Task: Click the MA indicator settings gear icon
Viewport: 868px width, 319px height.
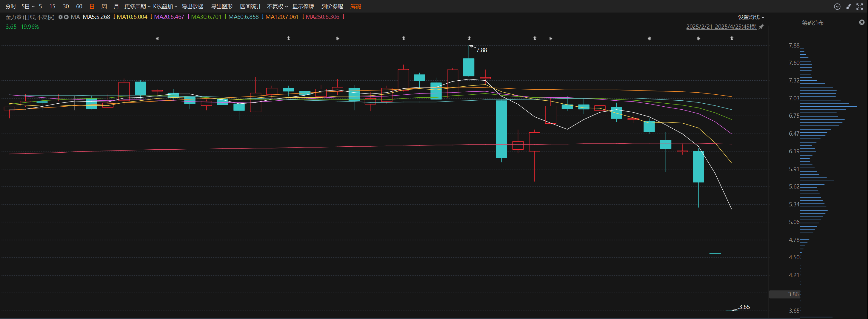Action: 60,17
